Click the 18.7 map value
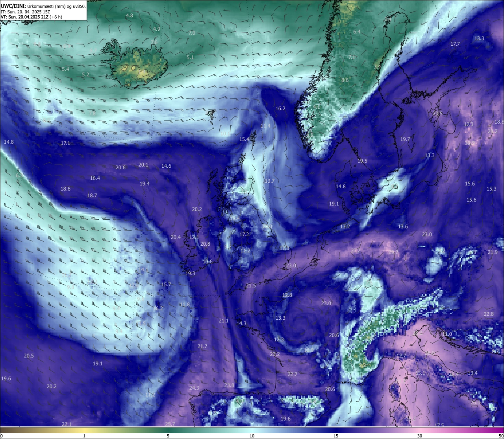This screenshot has height=439, width=504. pos(92,195)
